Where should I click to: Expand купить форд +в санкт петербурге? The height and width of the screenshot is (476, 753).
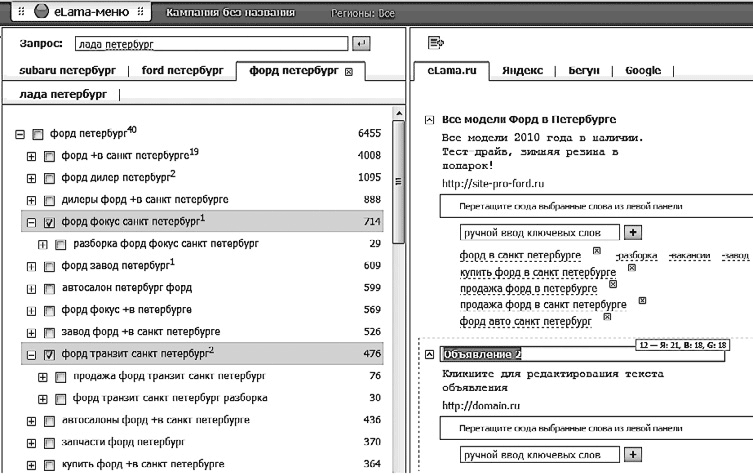coord(31,465)
